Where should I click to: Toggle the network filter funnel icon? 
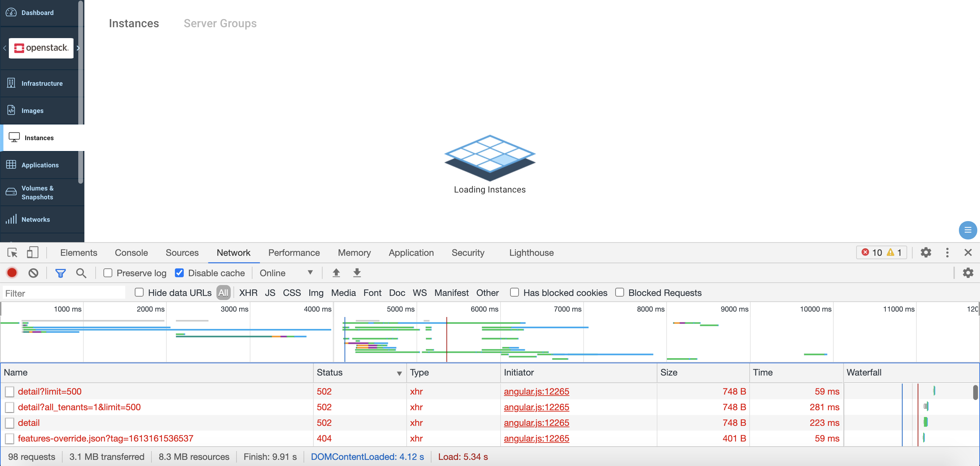(x=60, y=273)
